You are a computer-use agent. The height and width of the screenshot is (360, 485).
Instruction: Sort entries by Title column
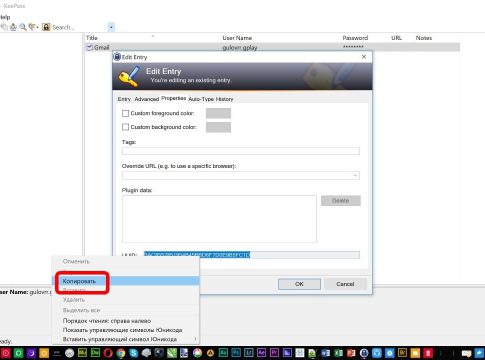92,38
